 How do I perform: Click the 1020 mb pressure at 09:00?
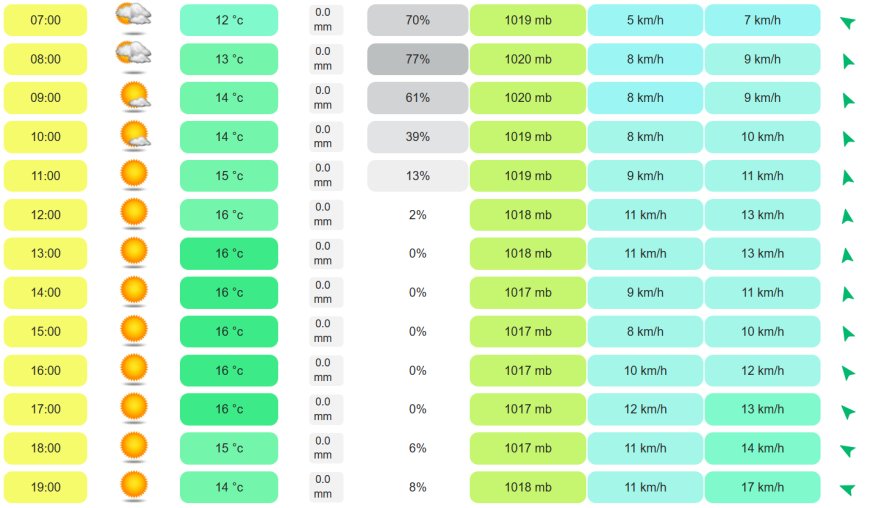pos(528,98)
